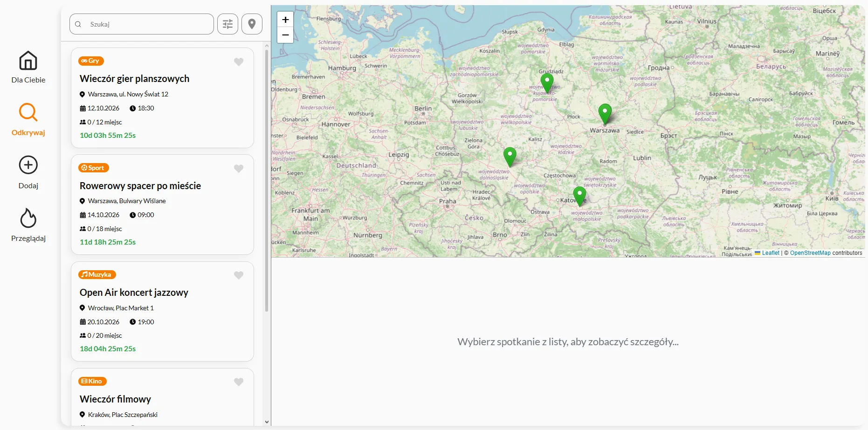
Task: Open the Rowerowy spacer po mieście title
Action: [x=140, y=186]
